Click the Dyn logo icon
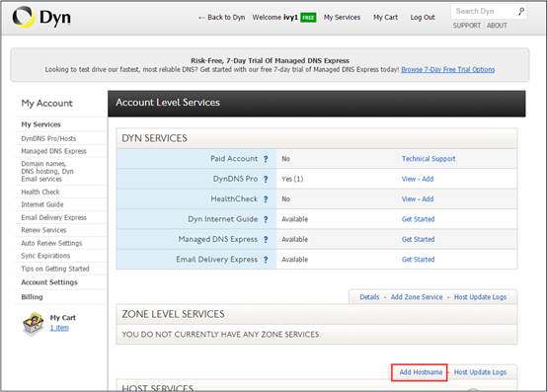Image resolution: width=547 pixels, height=392 pixels. point(23,17)
